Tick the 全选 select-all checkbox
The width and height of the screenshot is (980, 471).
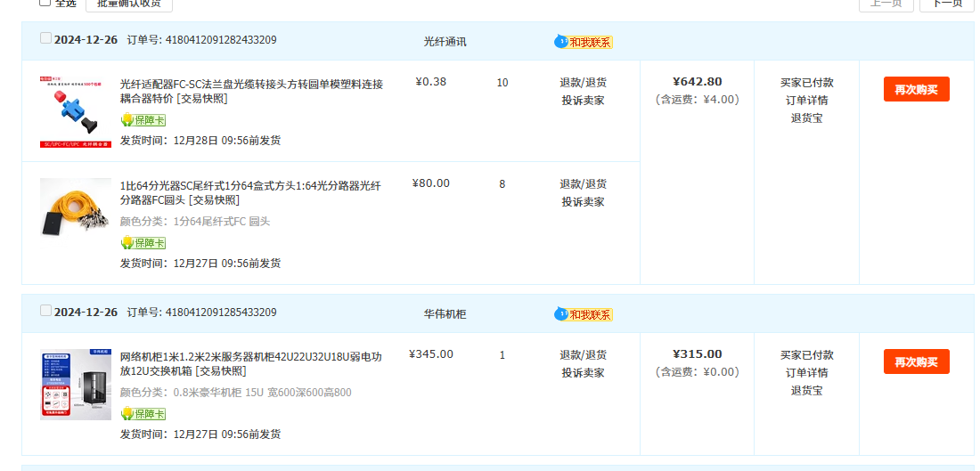coord(45,3)
